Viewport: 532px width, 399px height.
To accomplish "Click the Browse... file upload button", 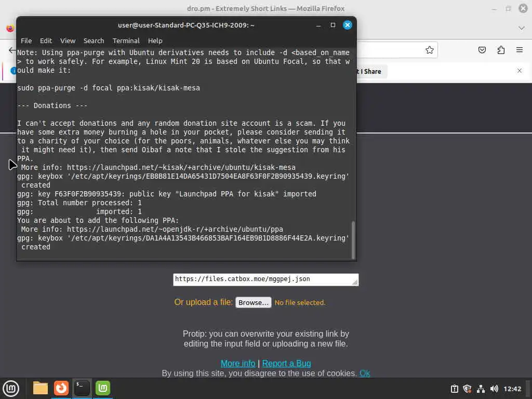I will (x=254, y=302).
